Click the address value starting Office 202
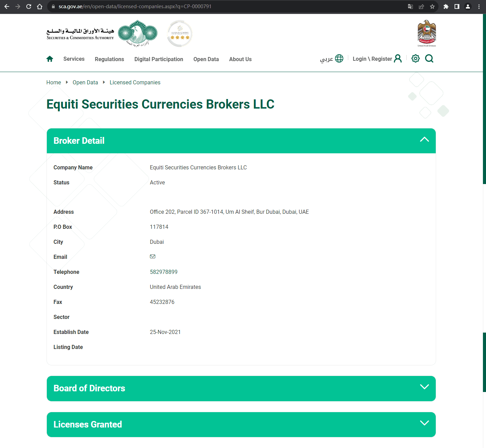The image size is (486, 448). click(x=229, y=212)
